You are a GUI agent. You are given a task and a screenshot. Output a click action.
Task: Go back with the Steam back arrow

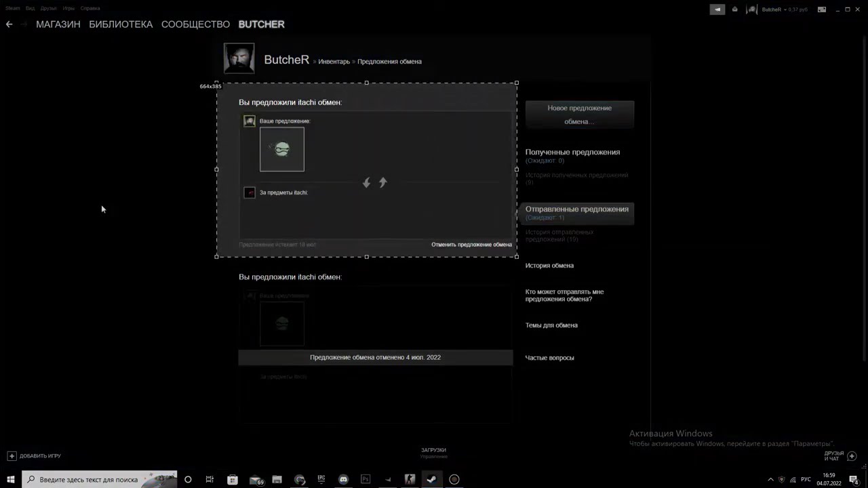(x=9, y=24)
